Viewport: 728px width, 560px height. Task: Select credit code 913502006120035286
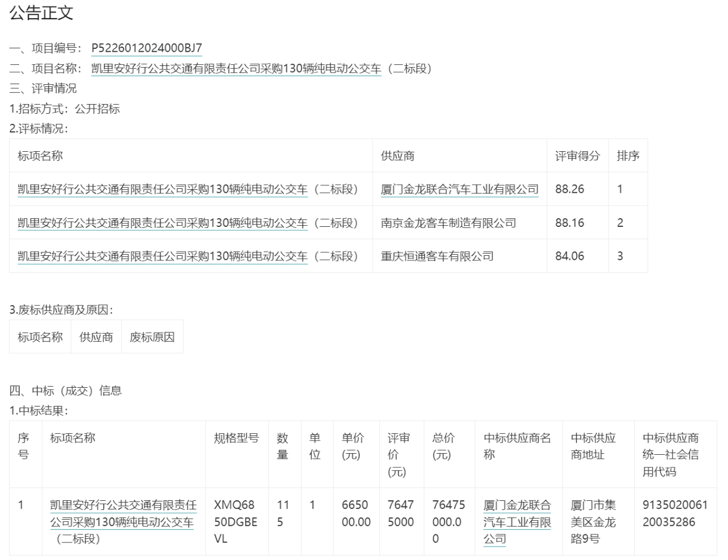click(675, 513)
